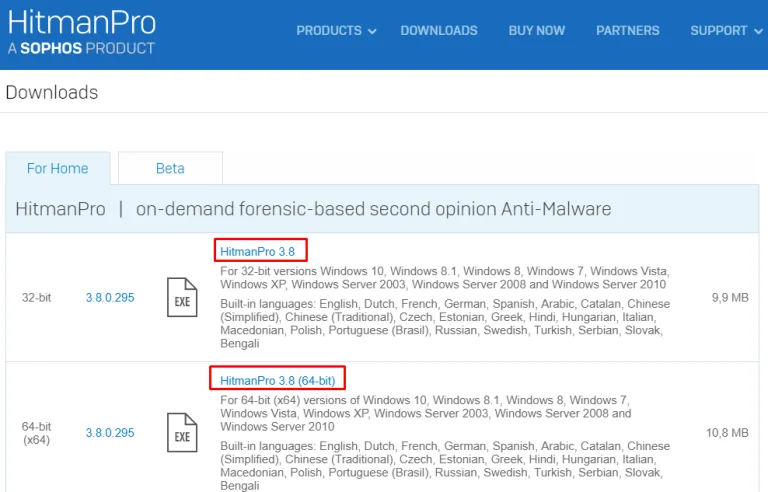This screenshot has width=768, height=492.
Task: Click the 'For 64-bit (x64) versions' description
Action: tap(426, 413)
